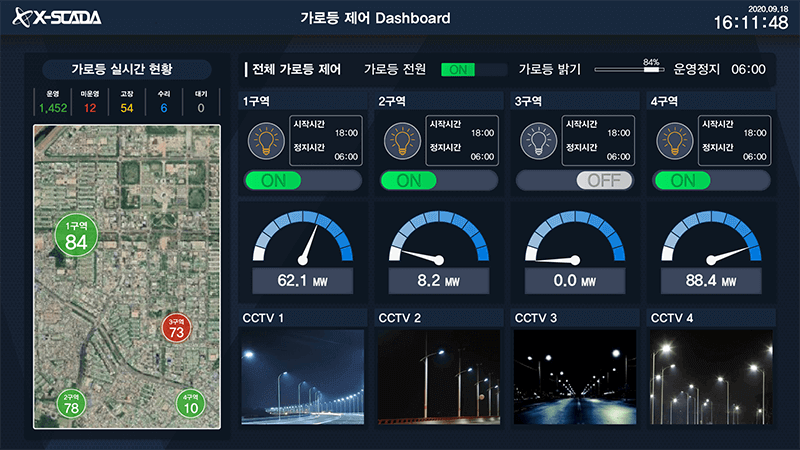Click the 4구역 시작시간/정지시간 schedule box

(x=735, y=140)
